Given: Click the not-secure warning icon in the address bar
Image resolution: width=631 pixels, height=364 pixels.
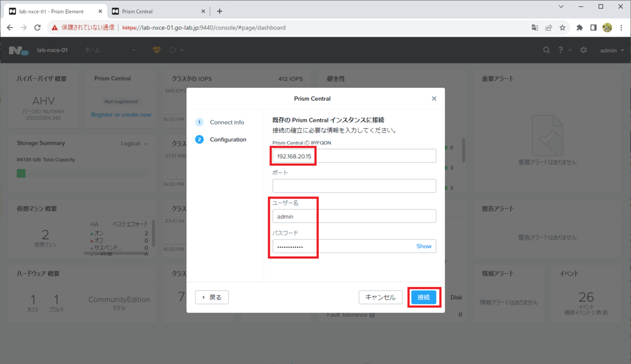Looking at the screenshot, I should click(x=55, y=27).
